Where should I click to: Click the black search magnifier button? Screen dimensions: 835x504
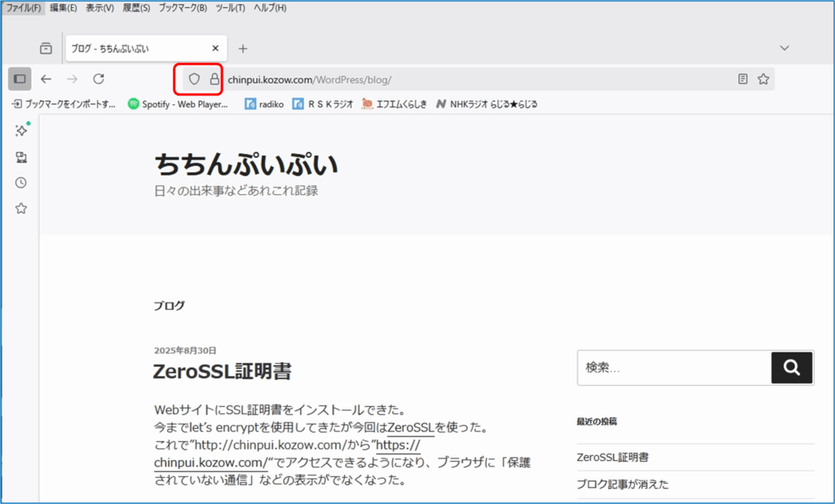pos(792,368)
